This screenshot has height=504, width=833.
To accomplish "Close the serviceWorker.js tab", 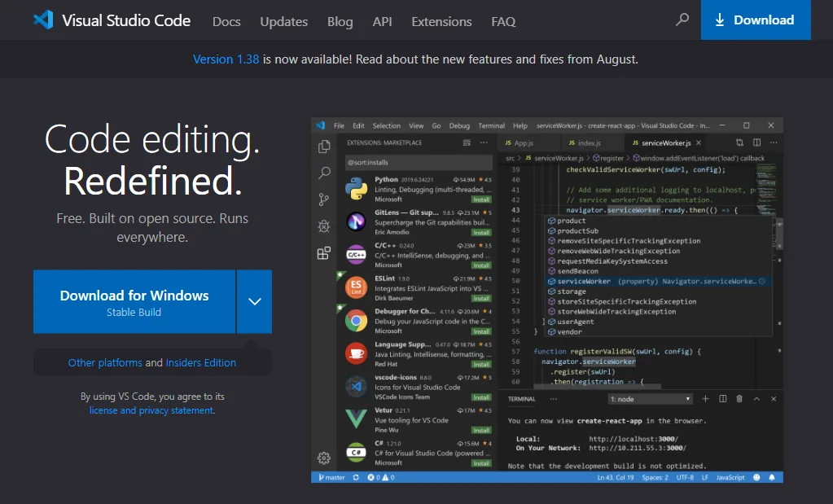I will pyautogui.click(x=699, y=142).
